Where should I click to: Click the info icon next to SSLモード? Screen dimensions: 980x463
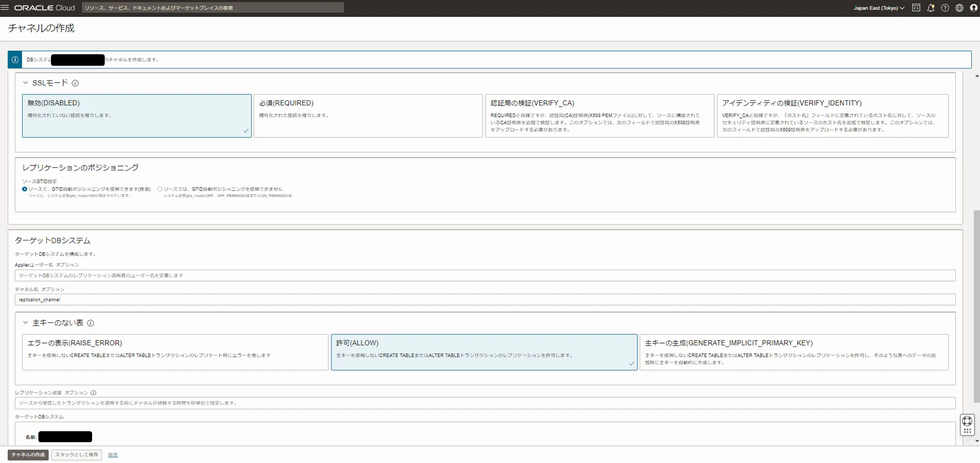[x=75, y=83]
